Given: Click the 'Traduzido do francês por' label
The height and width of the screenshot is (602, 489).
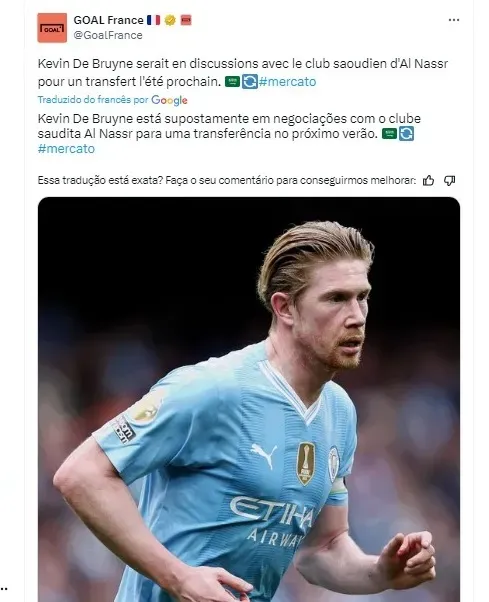Looking at the screenshot, I should tap(93, 100).
